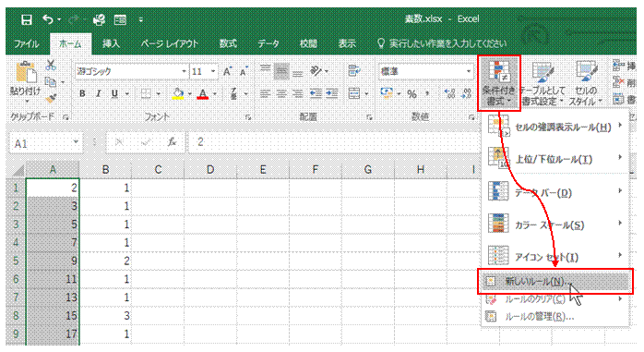The height and width of the screenshot is (352, 644).
Task: Select the column B header
Action: (x=105, y=169)
